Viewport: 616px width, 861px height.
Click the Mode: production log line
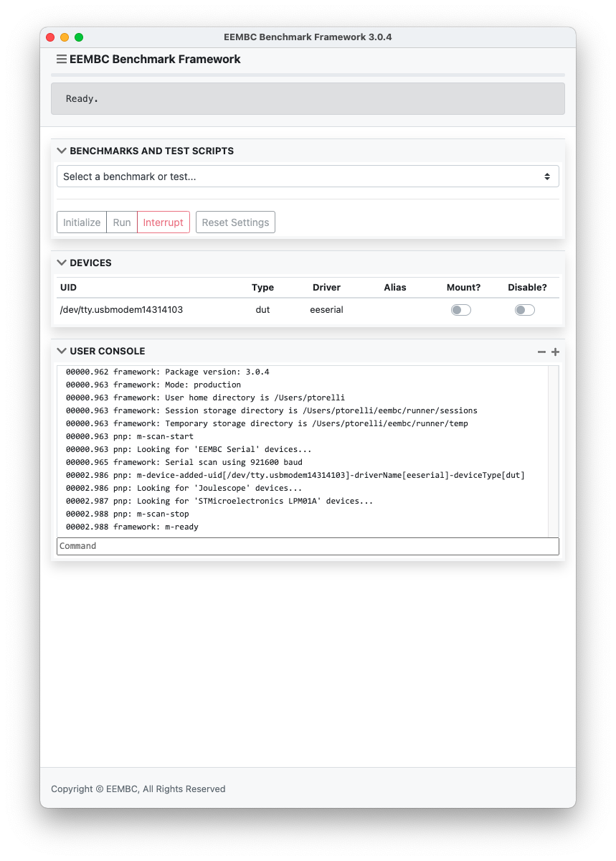point(153,385)
